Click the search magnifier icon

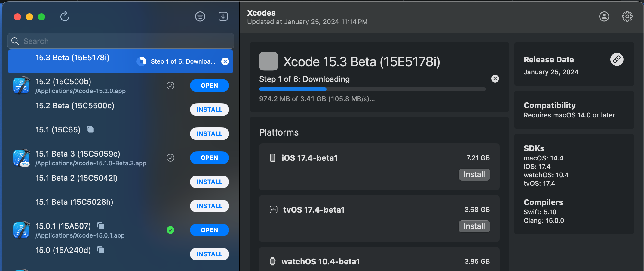pyautogui.click(x=15, y=41)
